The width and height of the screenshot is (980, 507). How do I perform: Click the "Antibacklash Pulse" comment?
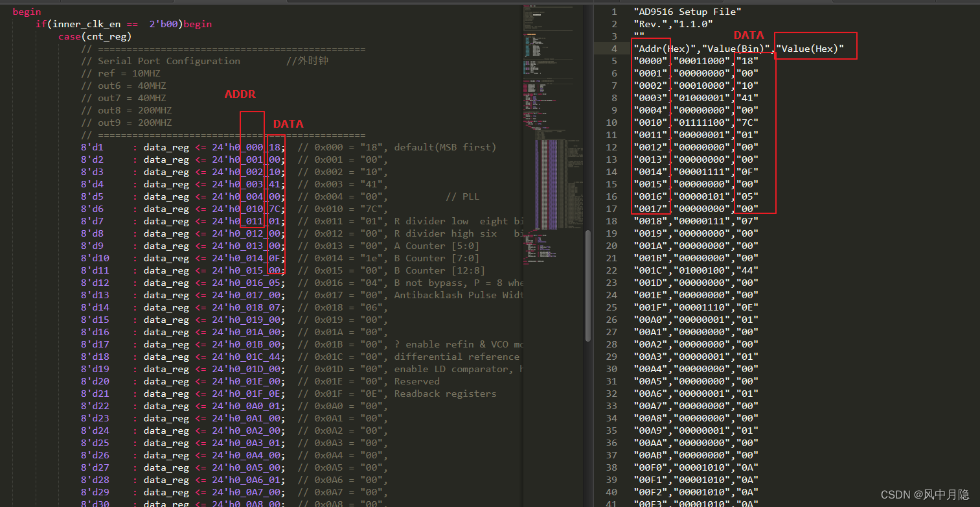tap(445, 295)
